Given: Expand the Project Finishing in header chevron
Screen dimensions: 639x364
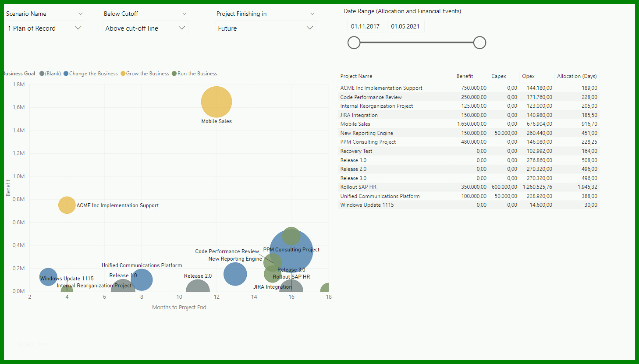Looking at the screenshot, I should click(x=312, y=14).
